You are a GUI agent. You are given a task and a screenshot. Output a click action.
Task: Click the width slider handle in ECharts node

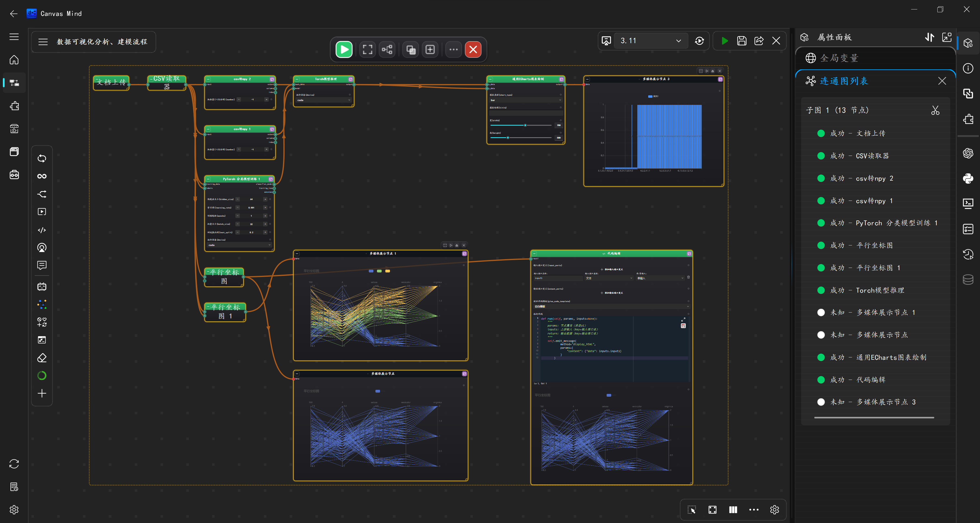pyautogui.click(x=525, y=125)
